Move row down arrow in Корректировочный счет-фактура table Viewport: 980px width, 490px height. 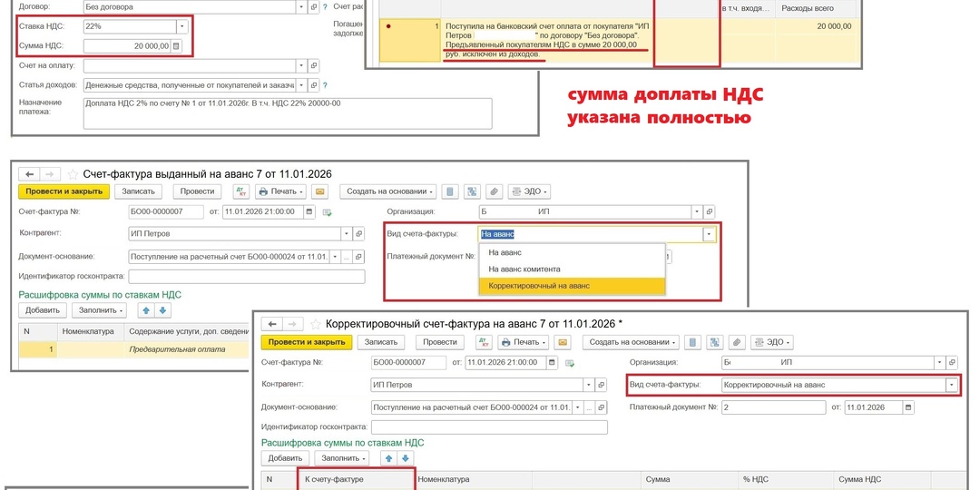click(x=405, y=458)
